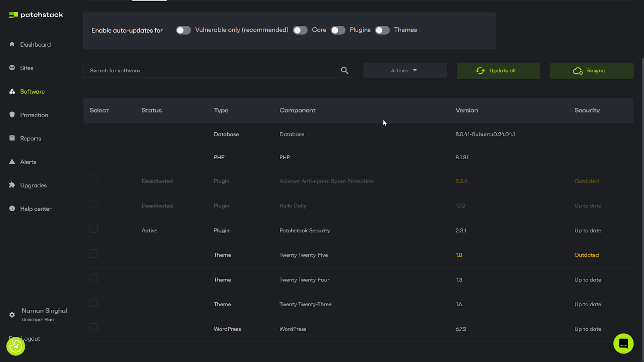Screen dimensions: 644x362
Task: Enable Vulnerable only auto-updates toggle
Action: (x=183, y=30)
